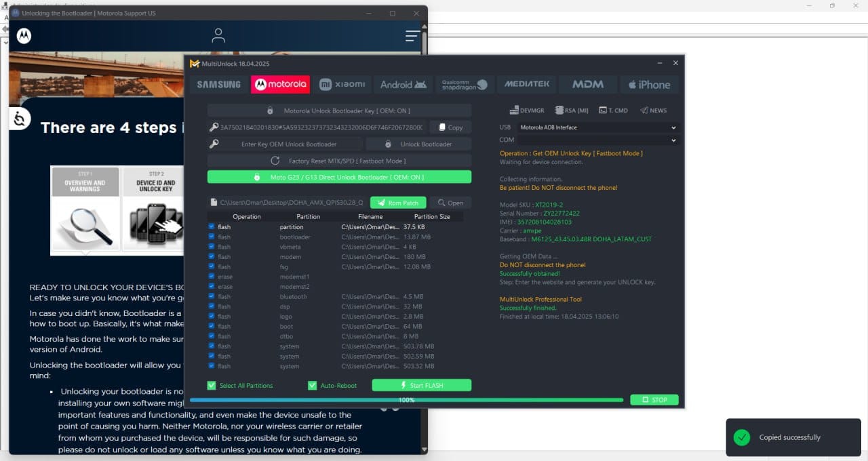The height and width of the screenshot is (461, 868).
Task: Select Step 1 Overview and Warnings thumbnail
Action: (85, 210)
